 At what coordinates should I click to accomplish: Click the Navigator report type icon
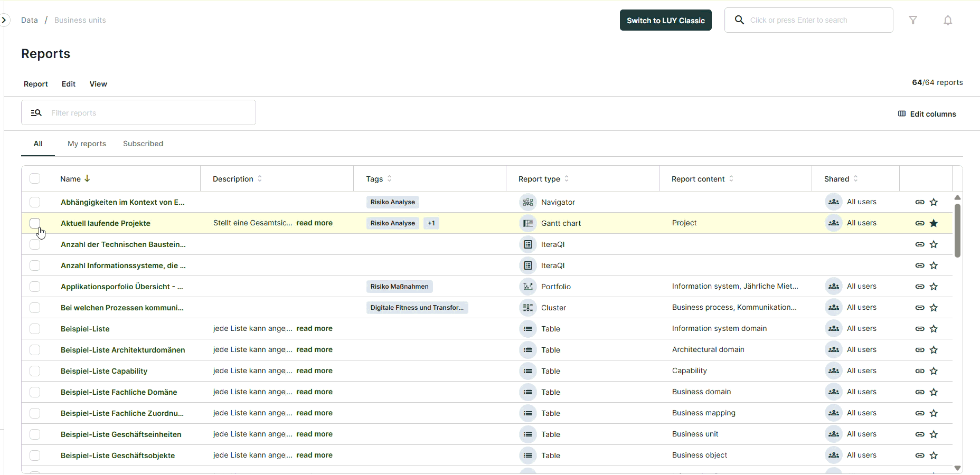pyautogui.click(x=527, y=202)
